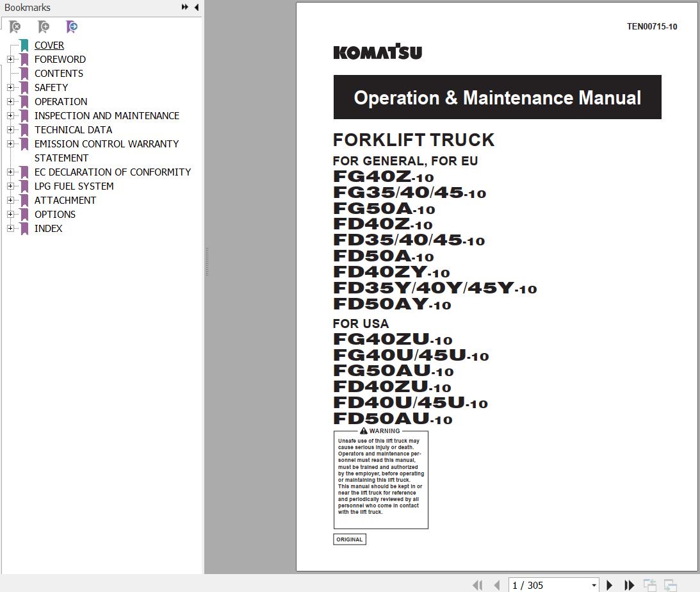Expand the INDEX bookmark
The width and height of the screenshot is (700, 592).
pos(10,229)
